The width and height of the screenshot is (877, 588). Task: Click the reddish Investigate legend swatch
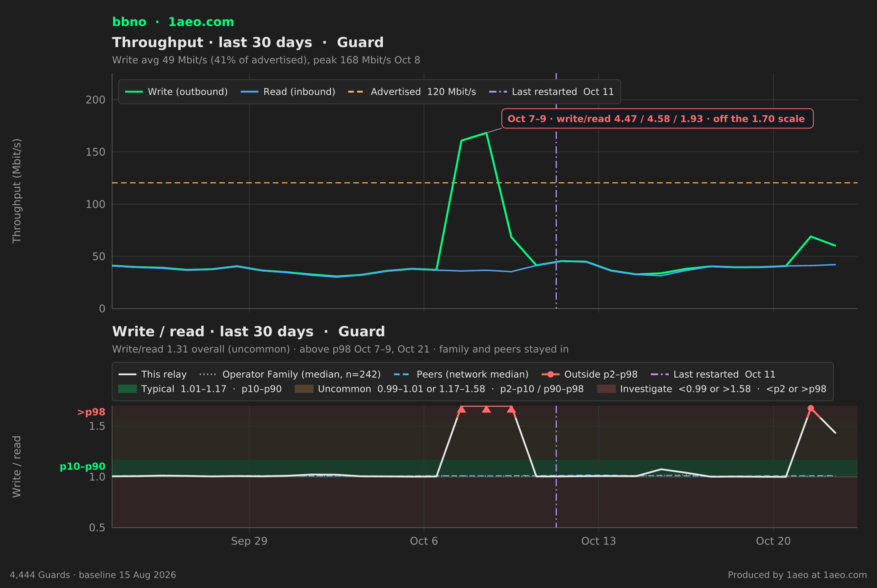pos(606,389)
